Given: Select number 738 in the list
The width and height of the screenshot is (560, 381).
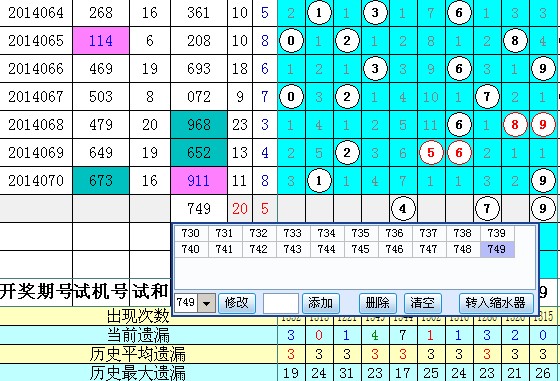Looking at the screenshot, I should click(x=462, y=234).
